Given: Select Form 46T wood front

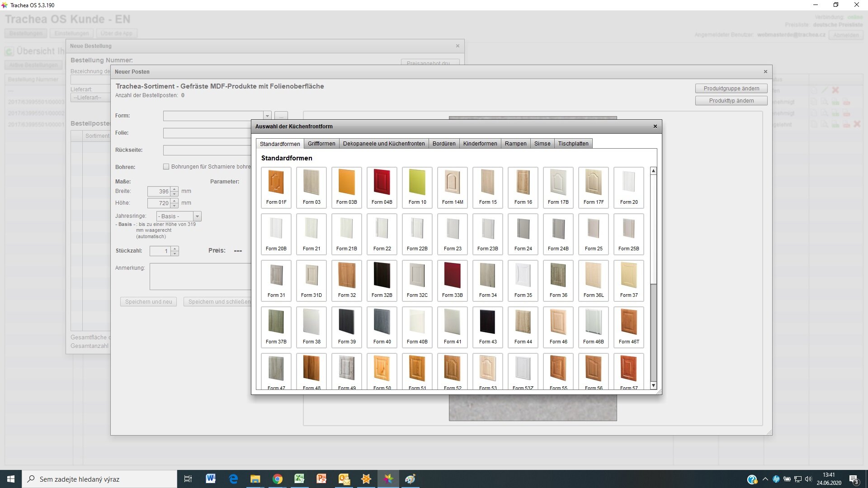Looking at the screenshot, I should tap(629, 327).
